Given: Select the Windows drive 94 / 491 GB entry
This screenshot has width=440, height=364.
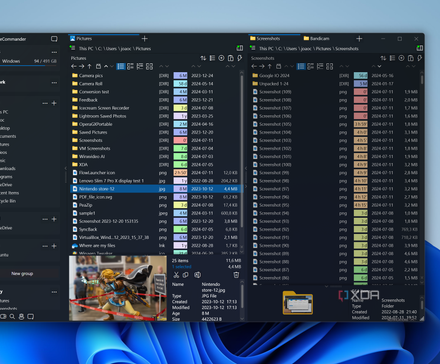Looking at the screenshot, I should click(29, 61).
